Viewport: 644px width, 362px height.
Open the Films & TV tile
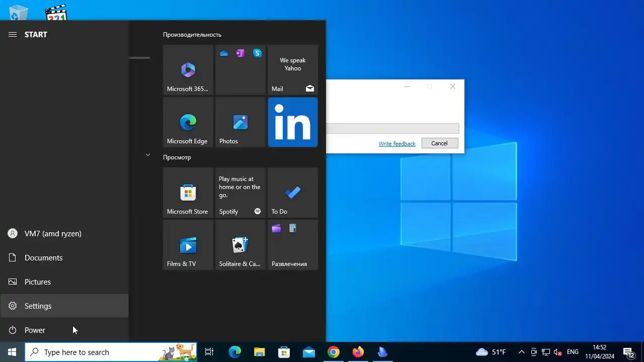tap(188, 245)
